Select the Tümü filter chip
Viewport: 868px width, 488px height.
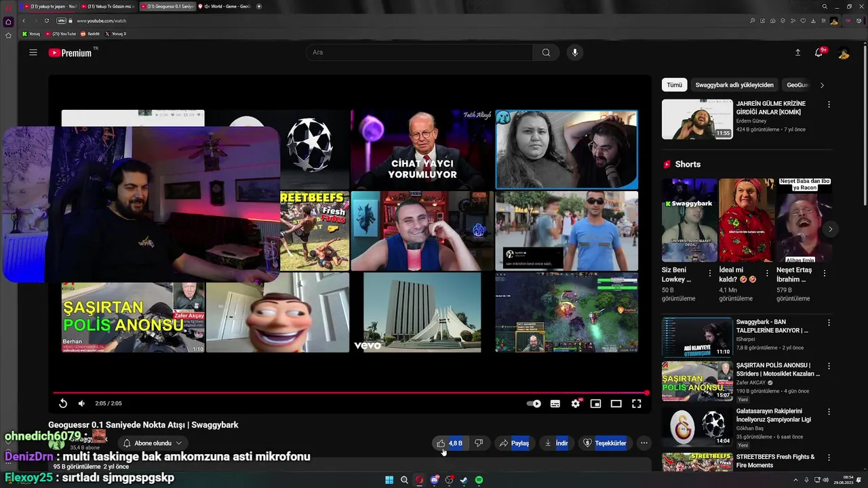pos(674,85)
